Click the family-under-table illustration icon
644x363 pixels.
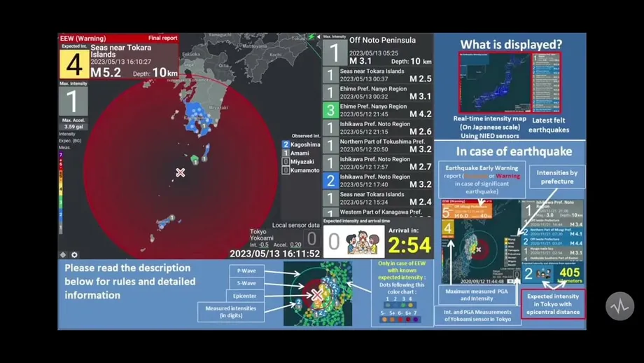coord(362,242)
